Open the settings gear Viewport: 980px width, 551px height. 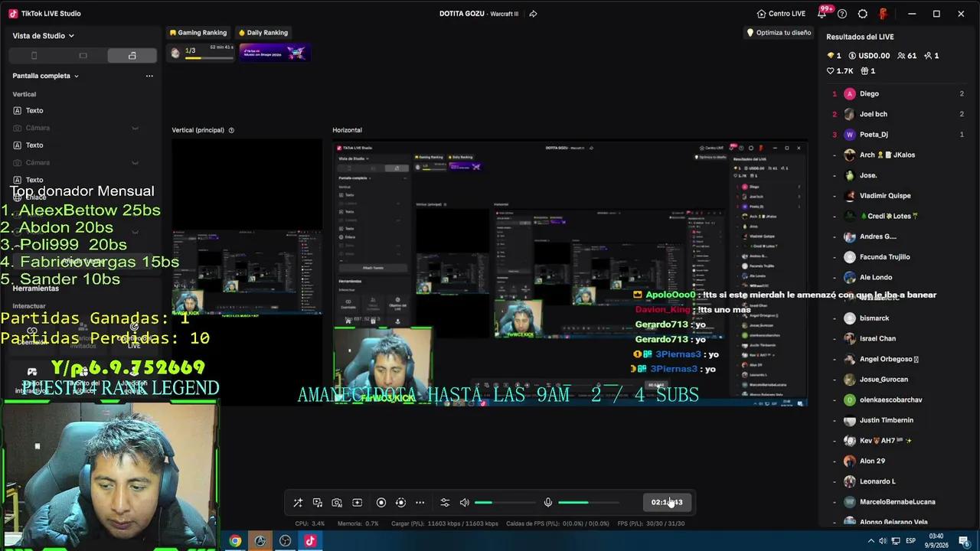pos(863,14)
